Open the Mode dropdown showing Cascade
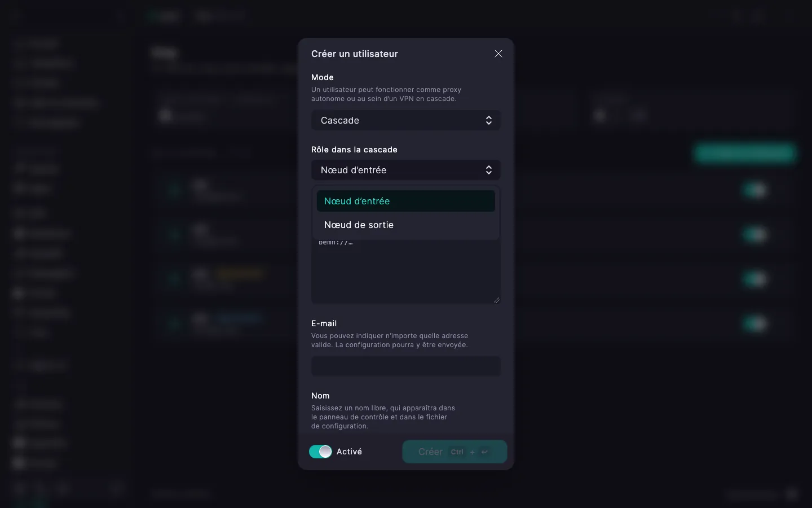This screenshot has height=508, width=812. pyautogui.click(x=406, y=120)
